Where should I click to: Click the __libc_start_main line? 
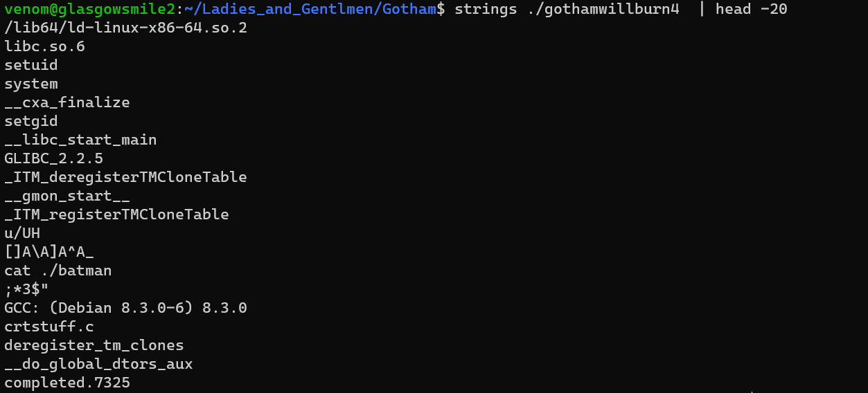tap(80, 140)
